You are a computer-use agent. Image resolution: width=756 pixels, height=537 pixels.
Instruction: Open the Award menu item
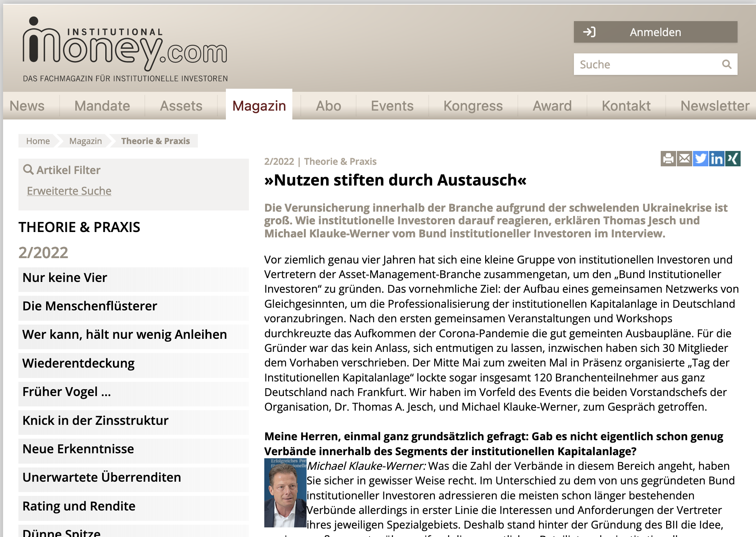[x=552, y=106]
